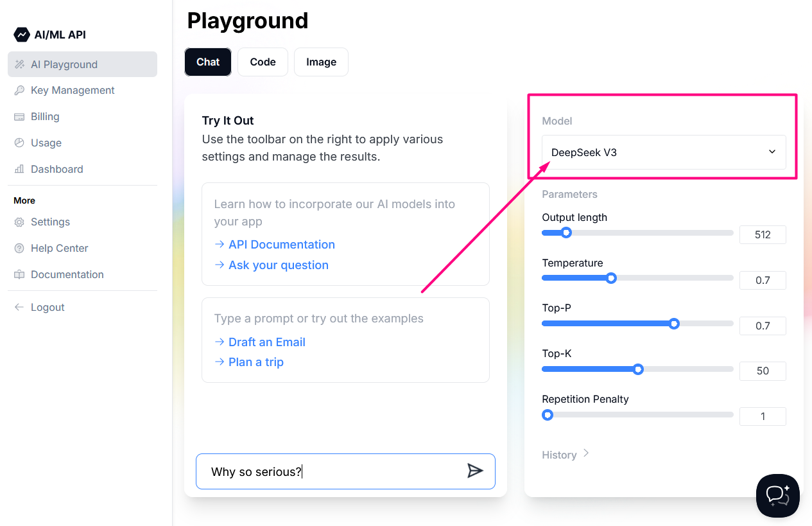Click the Key Management key icon

tap(19, 91)
